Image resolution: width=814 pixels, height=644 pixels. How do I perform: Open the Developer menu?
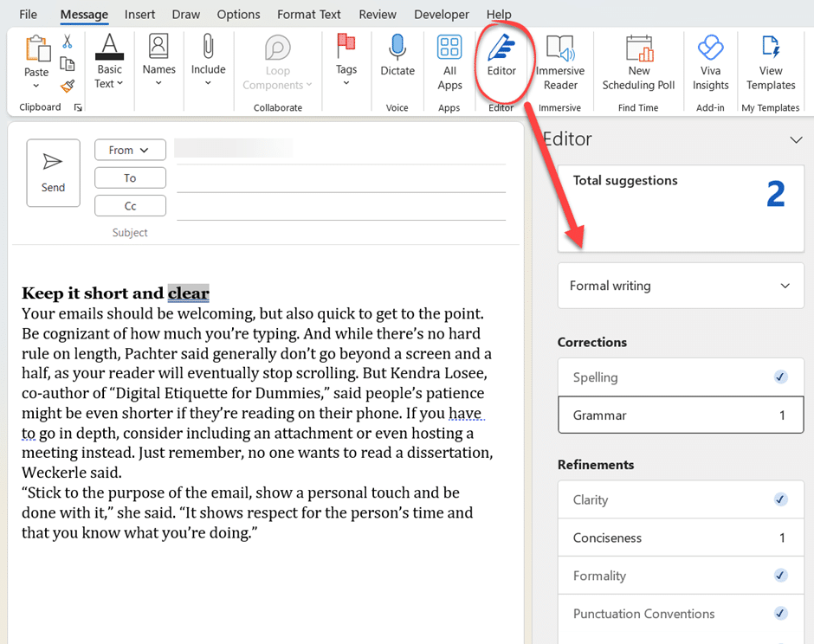pyautogui.click(x=441, y=14)
